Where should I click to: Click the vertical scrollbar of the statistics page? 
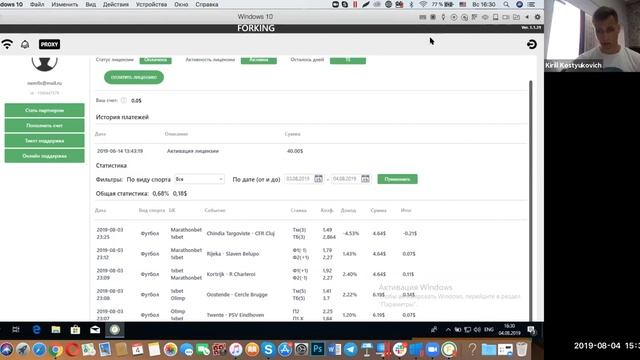531,200
